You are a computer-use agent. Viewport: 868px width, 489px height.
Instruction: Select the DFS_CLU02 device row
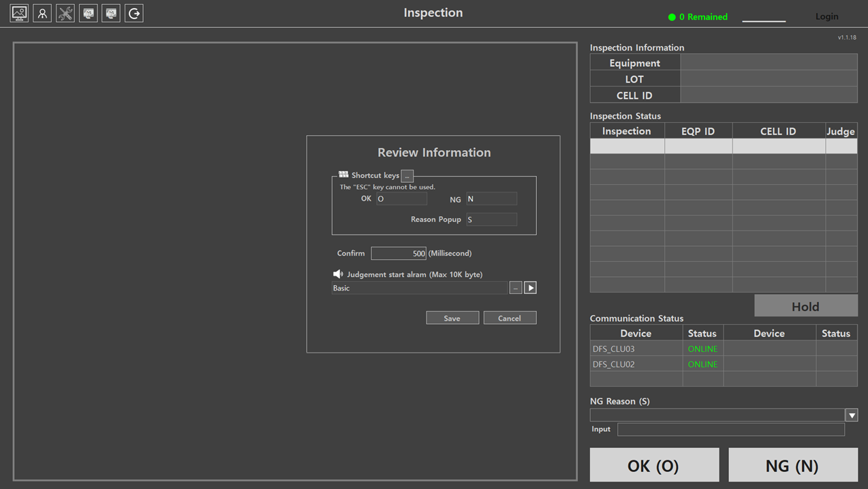[x=636, y=364]
